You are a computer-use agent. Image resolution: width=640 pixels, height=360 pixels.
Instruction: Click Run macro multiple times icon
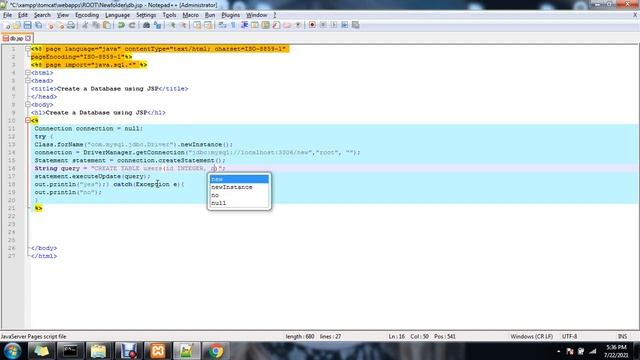[344, 25]
